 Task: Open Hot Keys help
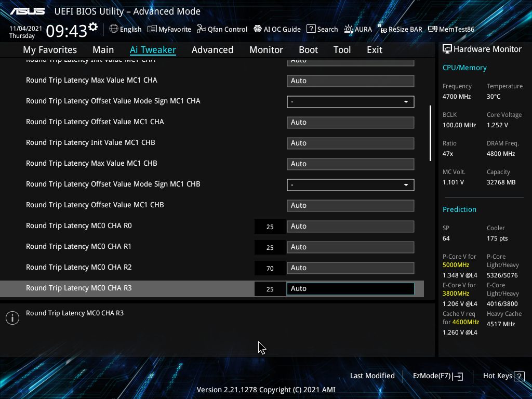tap(503, 376)
